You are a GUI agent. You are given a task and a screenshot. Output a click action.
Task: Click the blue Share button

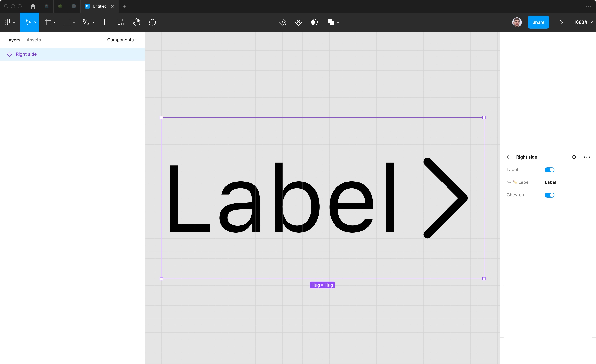coord(538,22)
